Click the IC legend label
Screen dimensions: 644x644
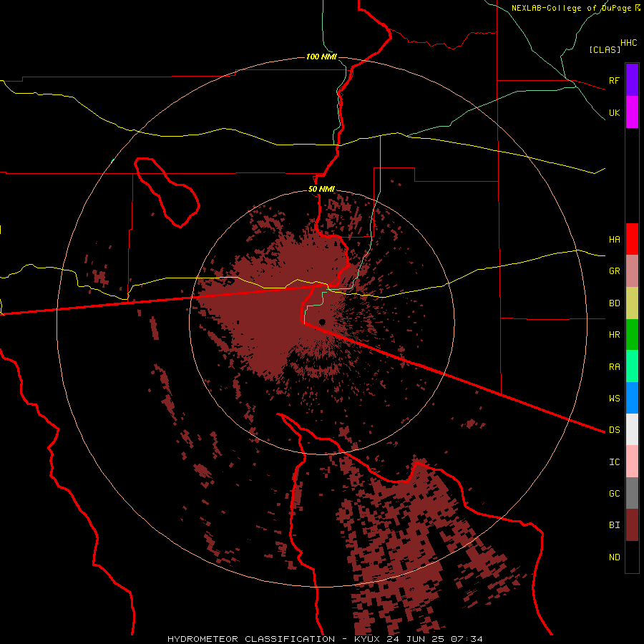click(x=614, y=462)
